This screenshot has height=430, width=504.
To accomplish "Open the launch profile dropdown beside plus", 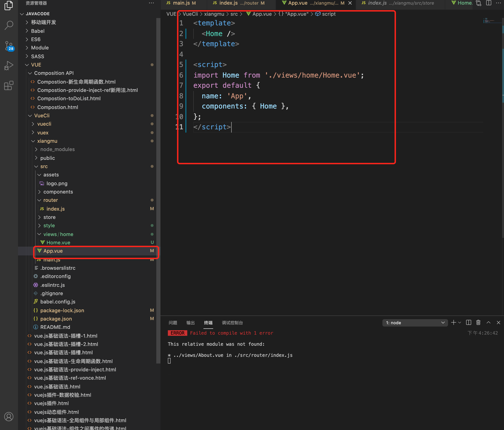I will click(459, 323).
